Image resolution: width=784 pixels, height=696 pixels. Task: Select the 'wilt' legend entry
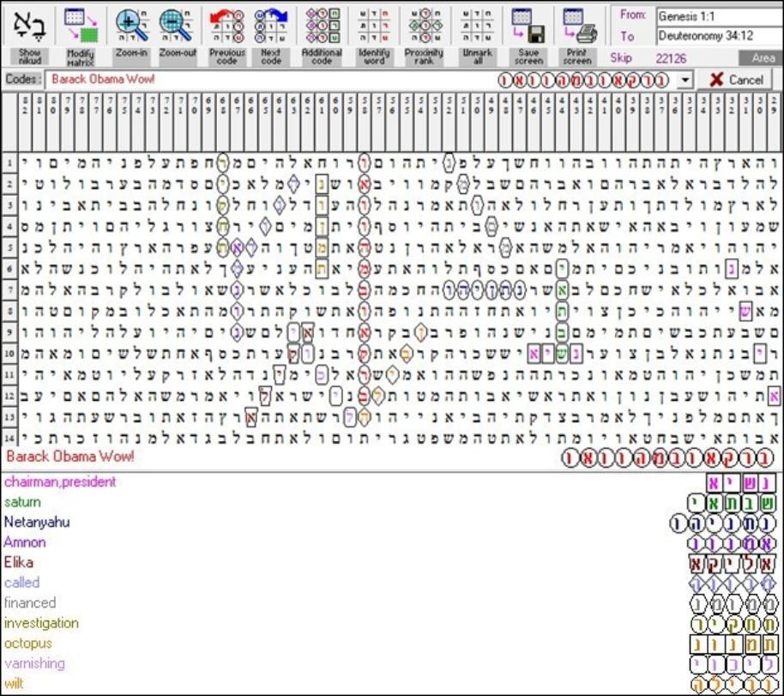pyautogui.click(x=14, y=683)
